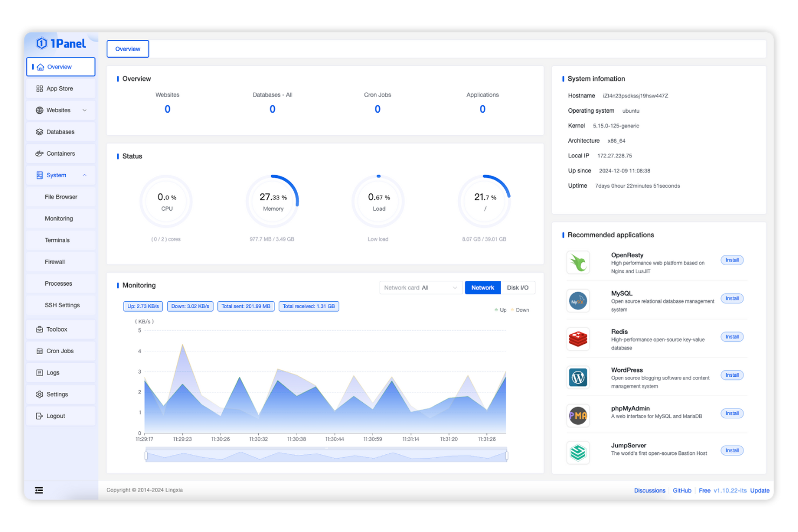The height and width of the screenshot is (532, 798).
Task: Click the Containers docker icon
Action: pyautogui.click(x=39, y=154)
